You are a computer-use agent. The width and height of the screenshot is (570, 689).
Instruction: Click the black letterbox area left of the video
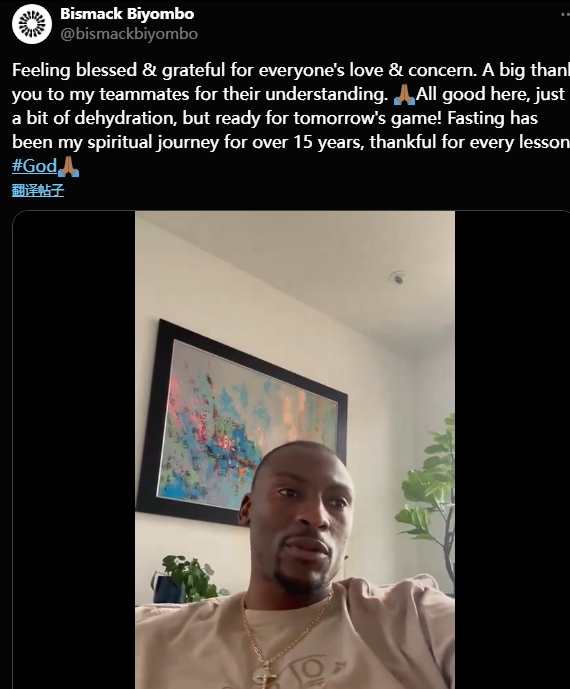[x=74, y=450]
